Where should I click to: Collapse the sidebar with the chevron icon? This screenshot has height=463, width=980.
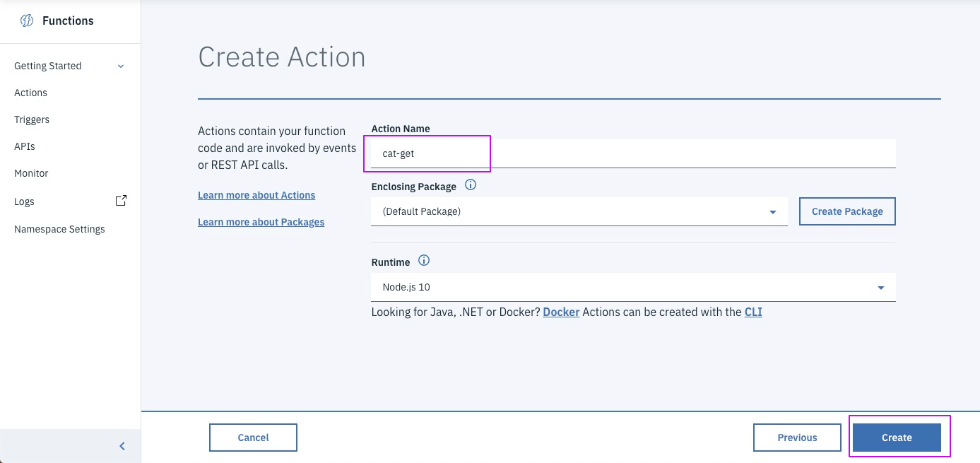(122, 446)
